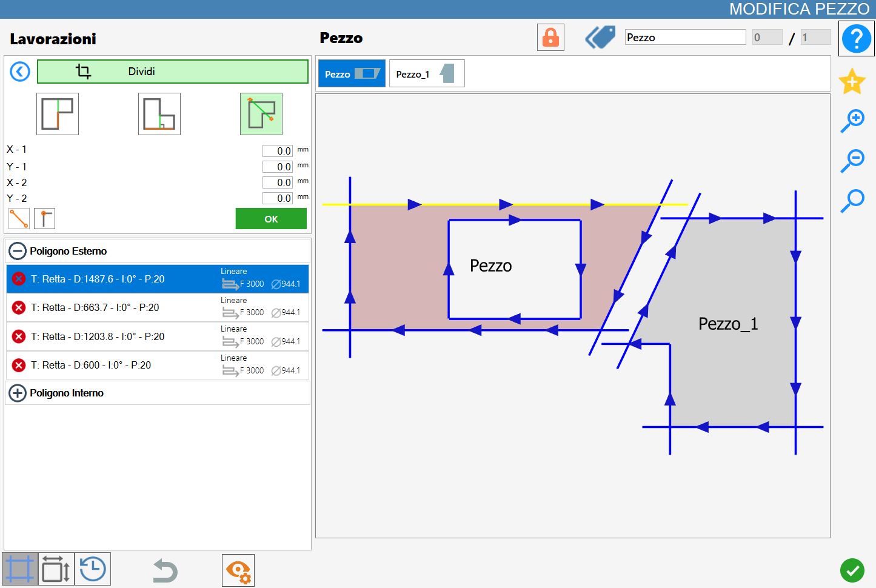Click the Dividi button
The width and height of the screenshot is (876, 588).
[x=173, y=72]
